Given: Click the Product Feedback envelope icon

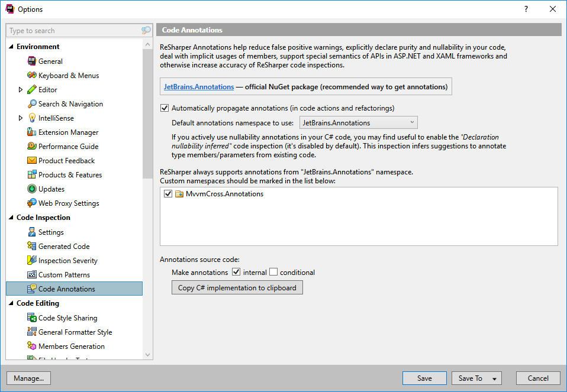Looking at the screenshot, I should coord(32,160).
